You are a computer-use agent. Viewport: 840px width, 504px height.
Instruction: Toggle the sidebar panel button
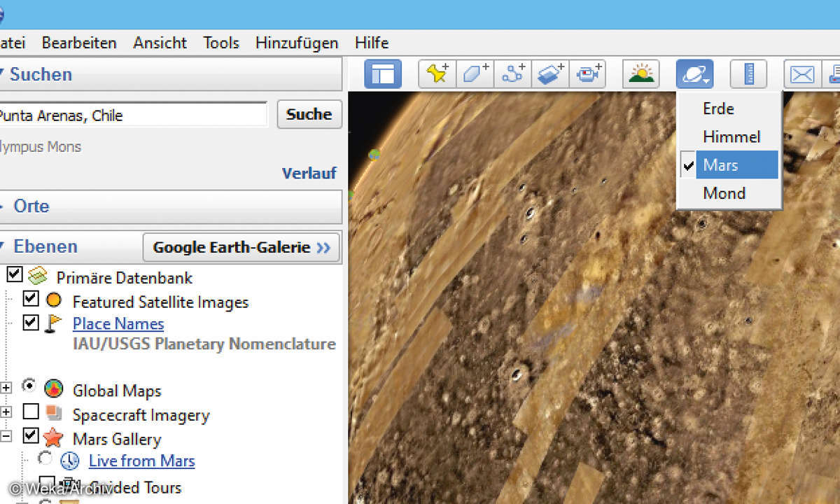(383, 73)
